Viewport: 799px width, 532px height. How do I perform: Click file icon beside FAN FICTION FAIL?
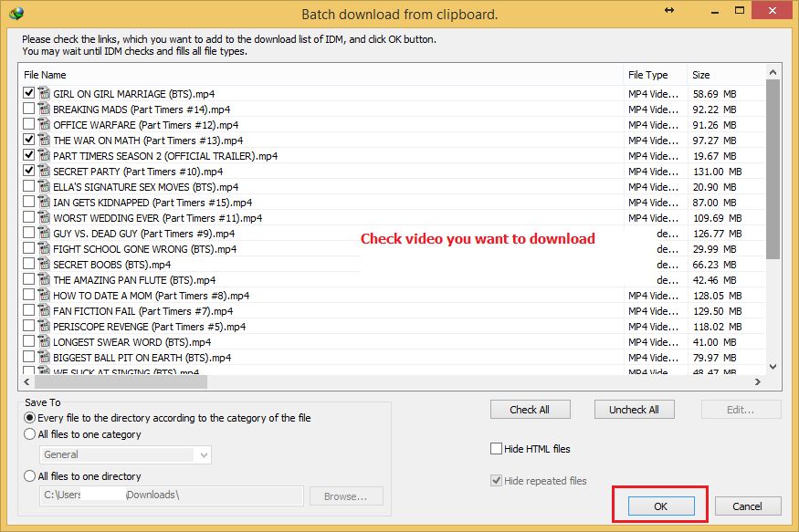click(43, 311)
